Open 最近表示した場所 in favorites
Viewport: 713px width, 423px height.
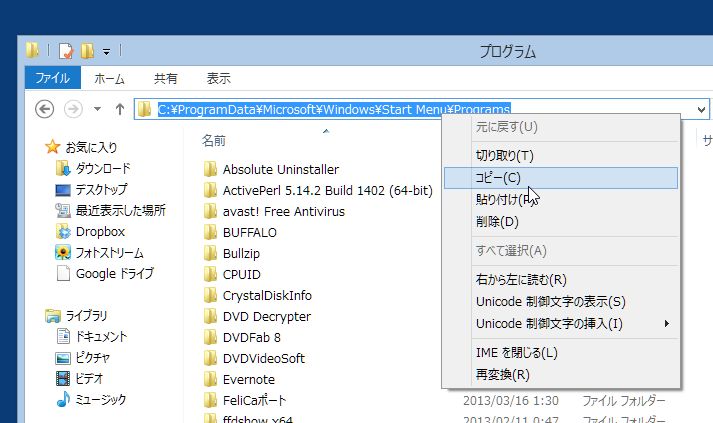tap(121, 211)
